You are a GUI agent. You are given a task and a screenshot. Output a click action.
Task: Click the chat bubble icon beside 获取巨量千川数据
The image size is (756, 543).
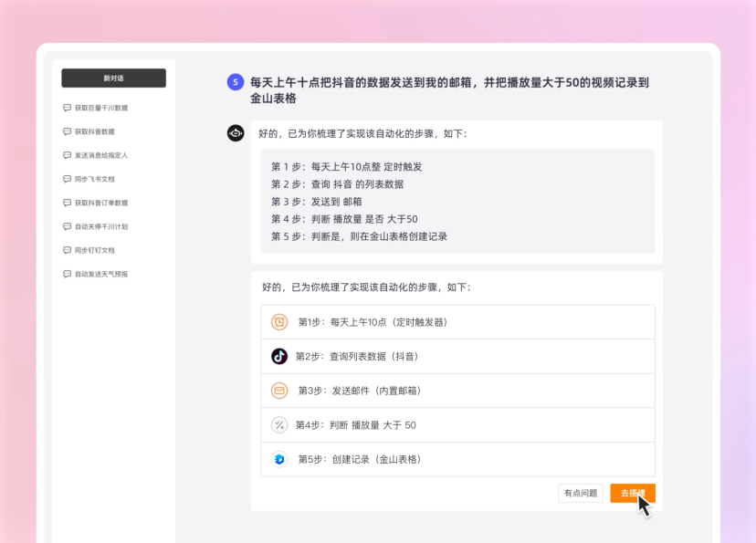[x=67, y=108]
